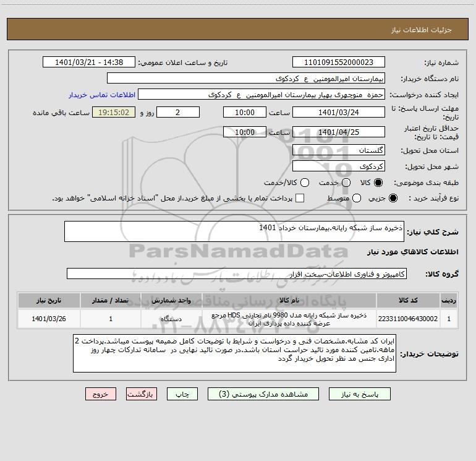This screenshot has width=476, height=461.
Task: Click the need number field 1101091552000023
Action: click(339, 62)
